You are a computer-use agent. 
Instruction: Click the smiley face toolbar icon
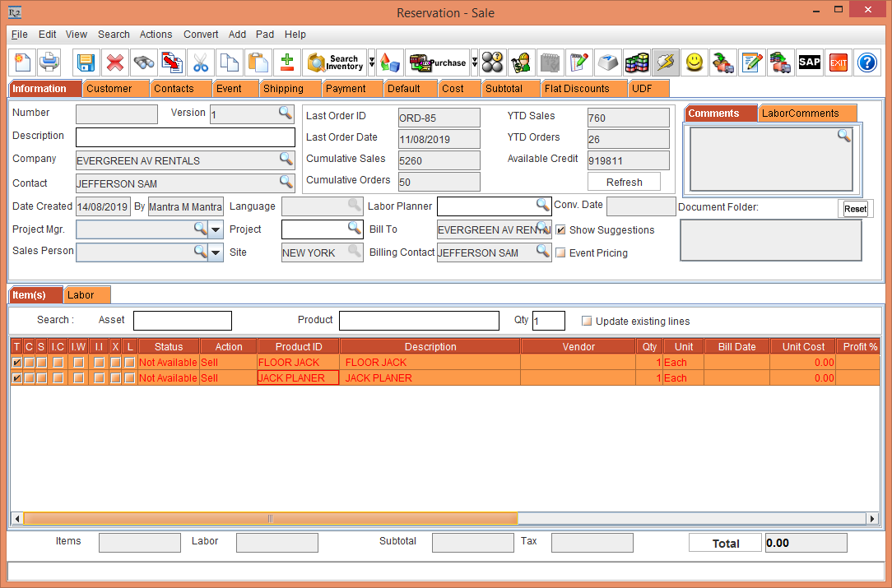point(695,63)
